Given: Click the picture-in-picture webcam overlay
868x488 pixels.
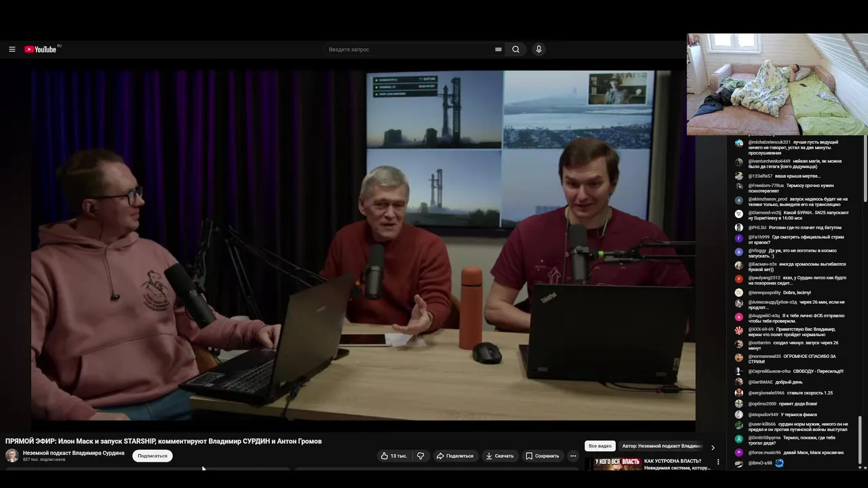Looking at the screenshot, I should (x=777, y=85).
